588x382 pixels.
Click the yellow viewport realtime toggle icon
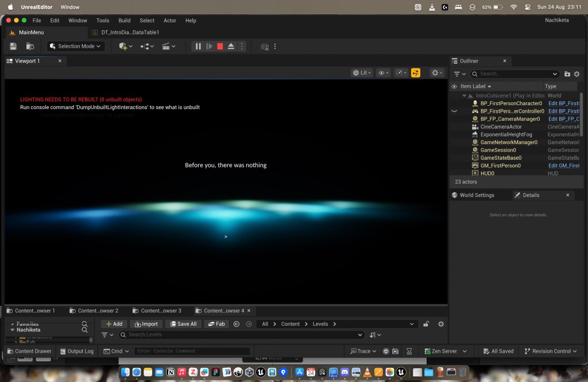point(416,73)
